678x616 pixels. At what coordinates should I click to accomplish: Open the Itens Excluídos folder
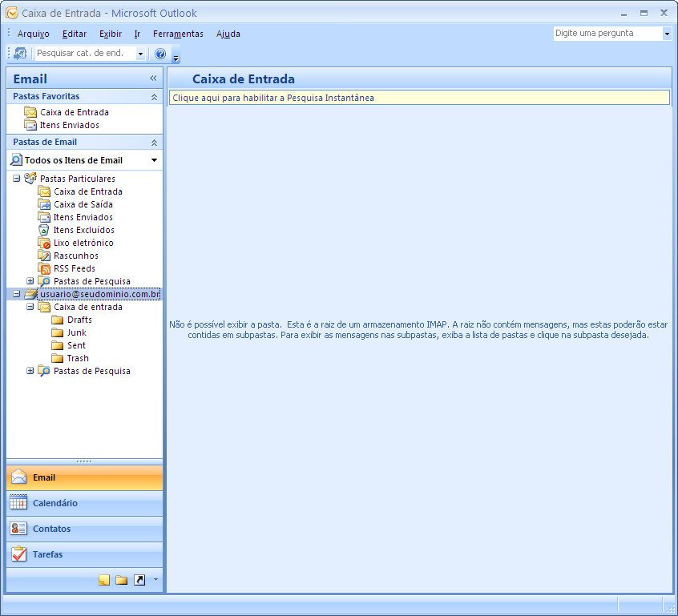(83, 230)
